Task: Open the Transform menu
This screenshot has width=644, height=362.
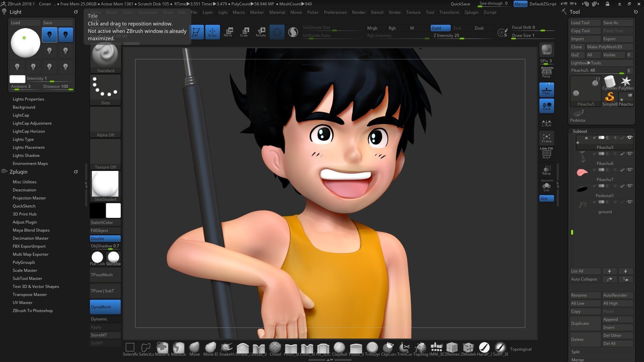Action: (x=449, y=12)
